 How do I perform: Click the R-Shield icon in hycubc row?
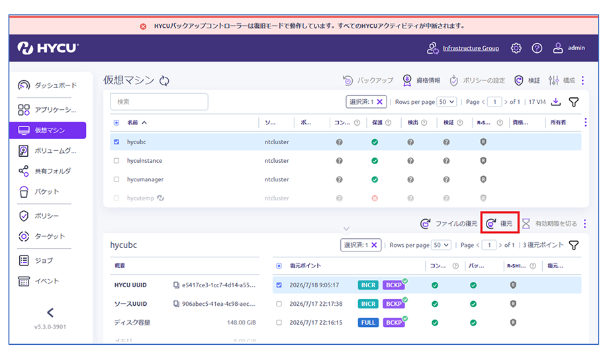point(483,142)
